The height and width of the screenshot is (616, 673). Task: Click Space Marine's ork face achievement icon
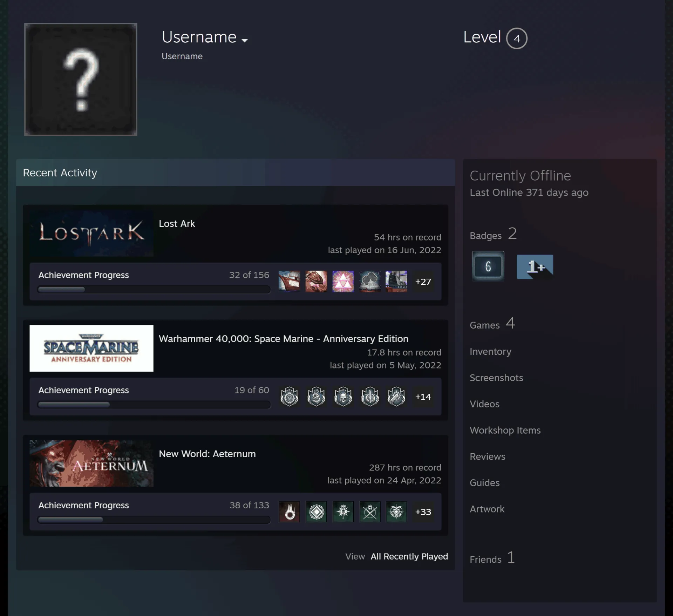[x=316, y=397]
